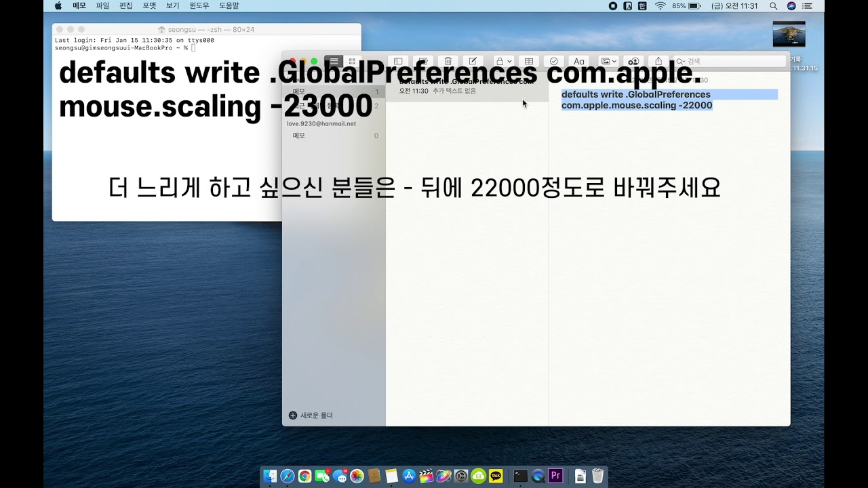Open the 보기 menu in menu bar
The width and height of the screenshot is (868, 488).
pyautogui.click(x=172, y=5)
